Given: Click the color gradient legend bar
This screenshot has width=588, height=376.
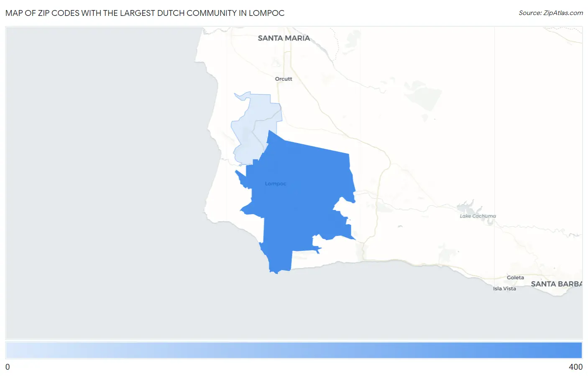Looking at the screenshot, I should [x=294, y=350].
